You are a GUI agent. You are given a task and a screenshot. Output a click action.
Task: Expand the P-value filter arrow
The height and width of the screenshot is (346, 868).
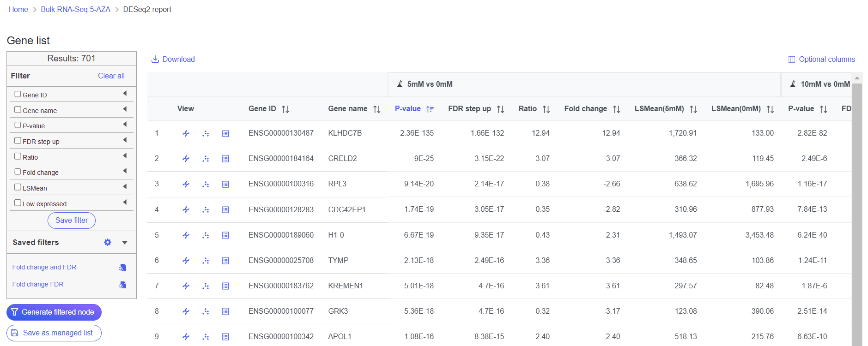pyautogui.click(x=125, y=125)
